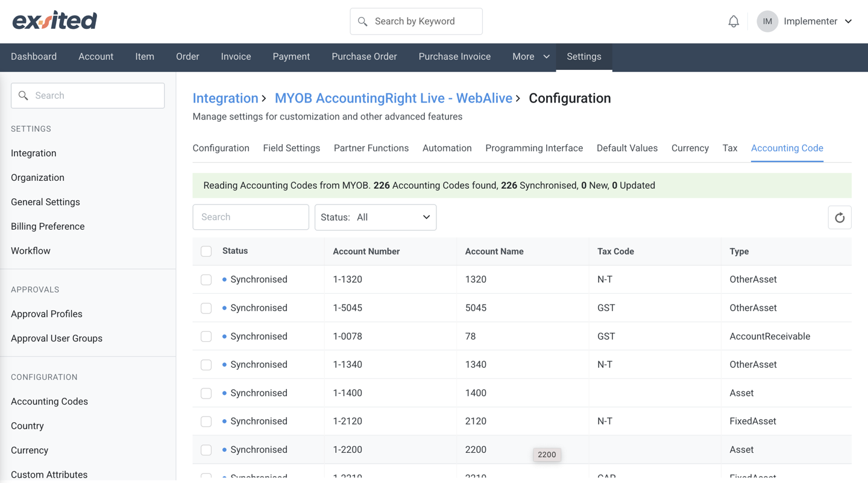The height and width of the screenshot is (483, 868).
Task: Switch to the Partner Functions tab
Action: (x=371, y=148)
